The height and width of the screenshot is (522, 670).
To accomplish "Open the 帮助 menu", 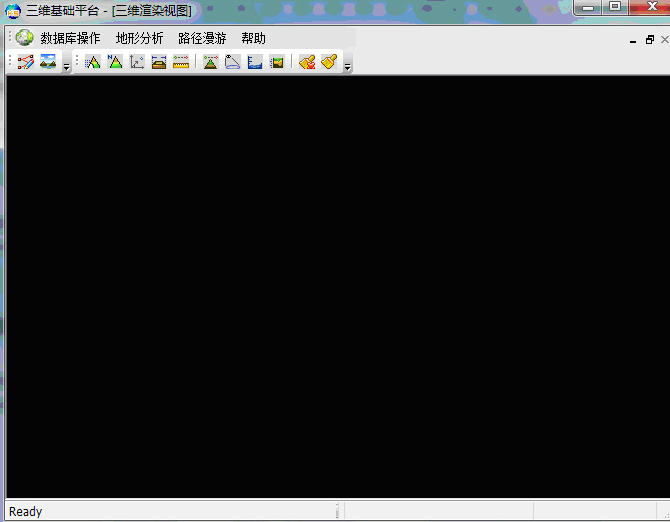I will (253, 38).
